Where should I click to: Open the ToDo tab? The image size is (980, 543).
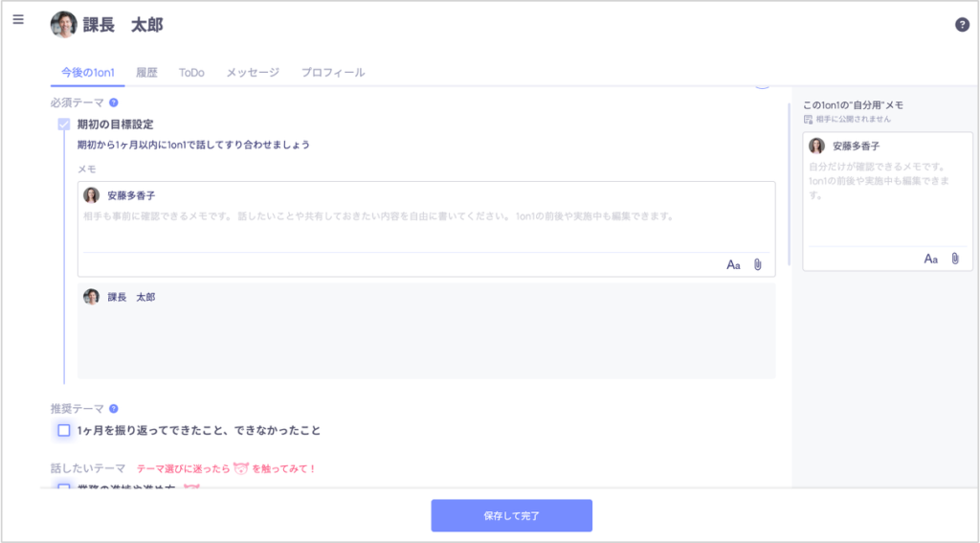(191, 73)
